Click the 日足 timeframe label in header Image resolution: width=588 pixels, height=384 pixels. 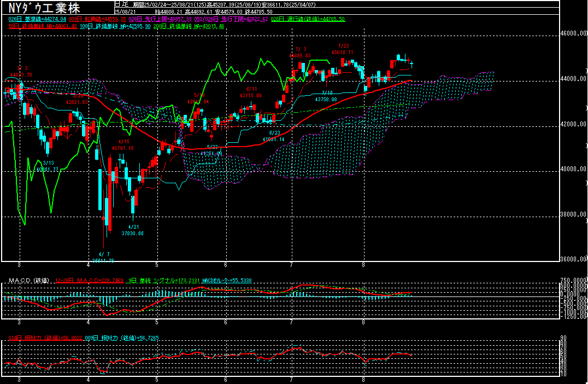click(x=121, y=4)
